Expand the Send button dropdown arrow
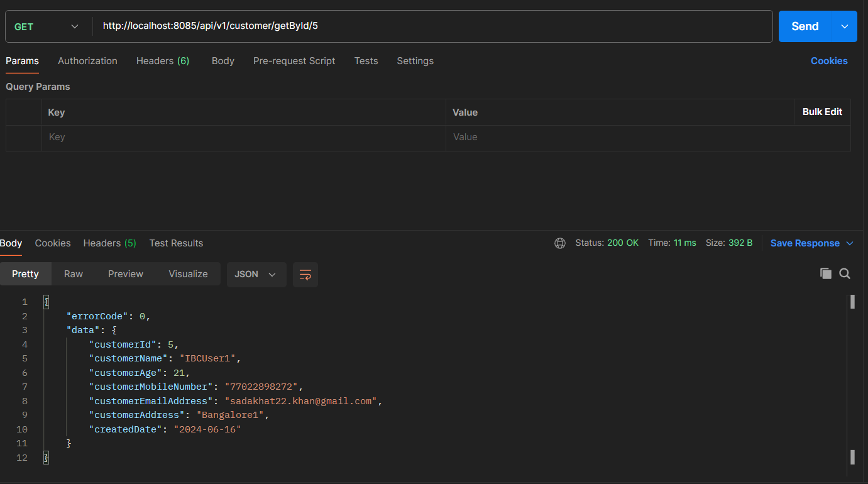This screenshot has width=868, height=484. pyautogui.click(x=844, y=26)
